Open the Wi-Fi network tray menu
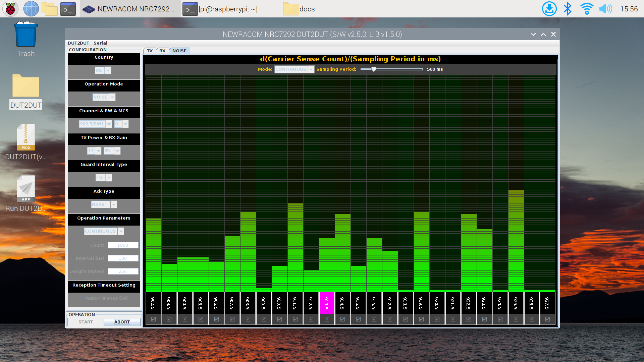644x362 pixels. pos(587,9)
